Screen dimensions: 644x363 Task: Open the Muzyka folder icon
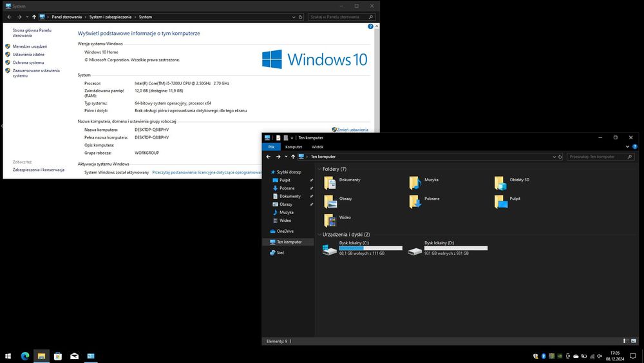tap(415, 183)
